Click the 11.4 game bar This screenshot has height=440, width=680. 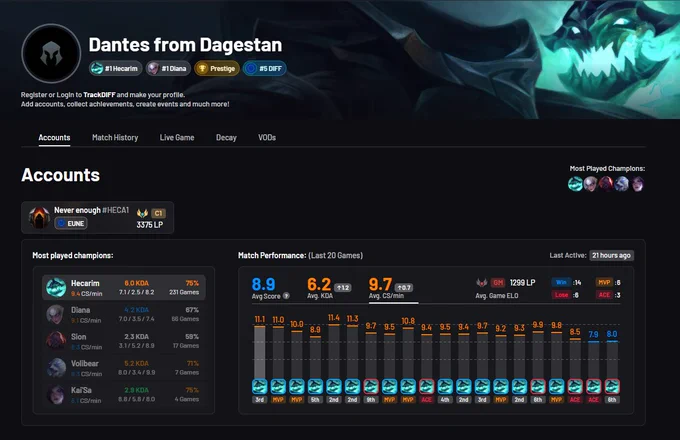coord(334,351)
